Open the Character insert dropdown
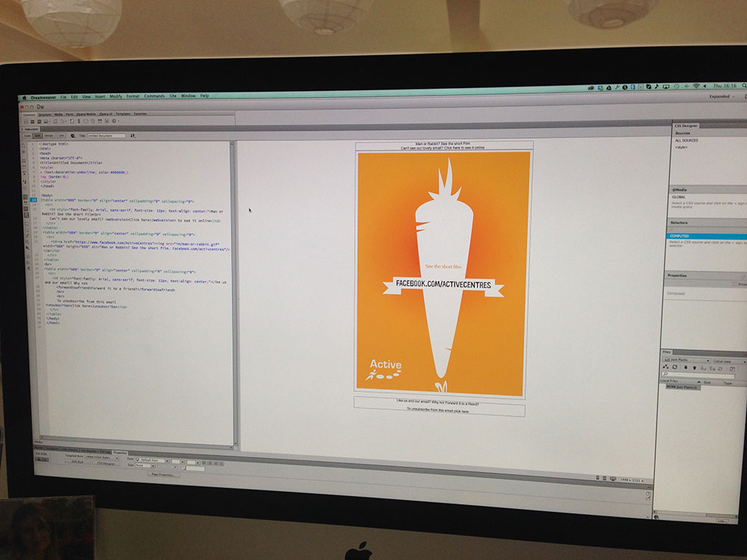Image resolution: width=747 pixels, height=560 pixels. (x=119, y=122)
